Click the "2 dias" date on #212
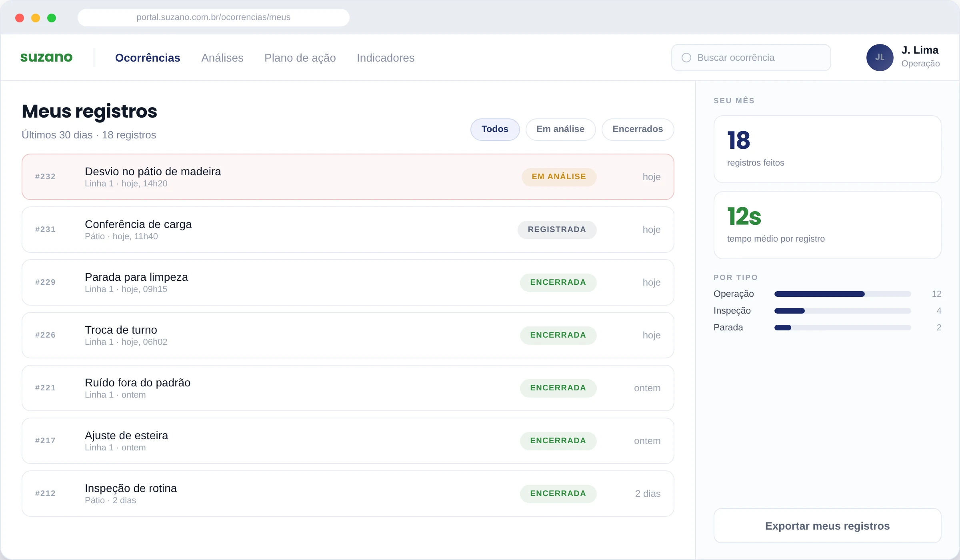 648,494
